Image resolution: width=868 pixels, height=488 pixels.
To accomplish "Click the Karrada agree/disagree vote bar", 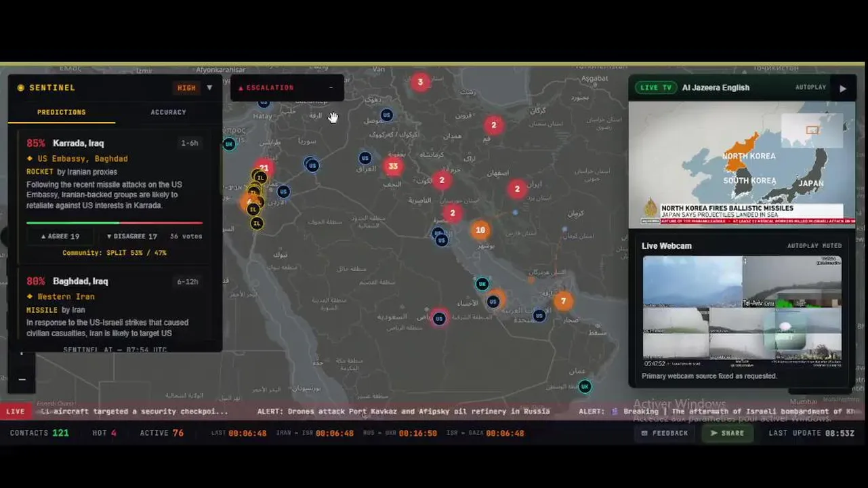I will pyautogui.click(x=115, y=222).
